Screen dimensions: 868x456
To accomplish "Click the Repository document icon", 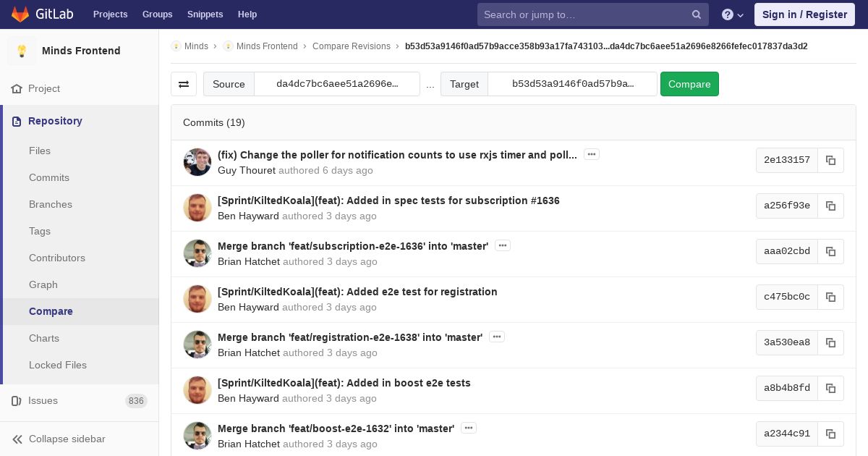I will (x=17, y=121).
